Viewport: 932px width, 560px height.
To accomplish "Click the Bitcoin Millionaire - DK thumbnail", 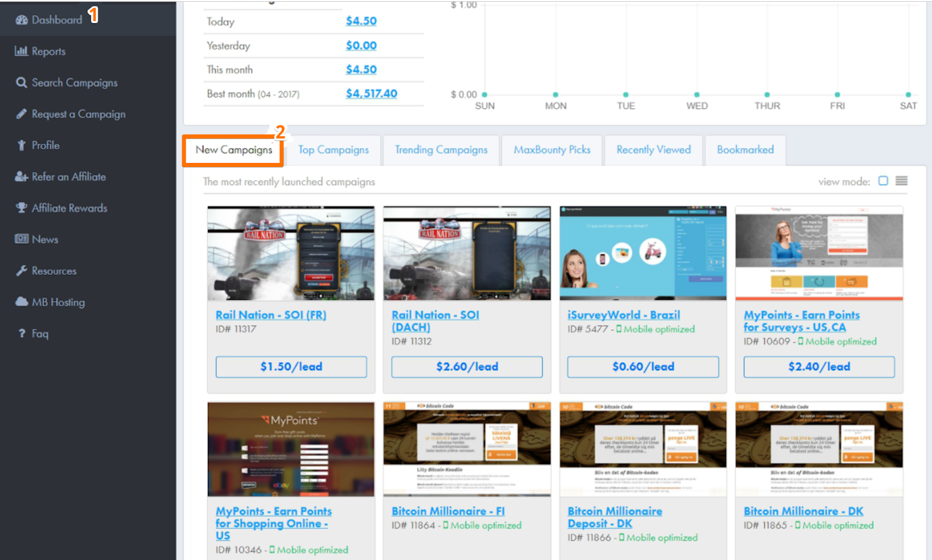I will [x=819, y=449].
